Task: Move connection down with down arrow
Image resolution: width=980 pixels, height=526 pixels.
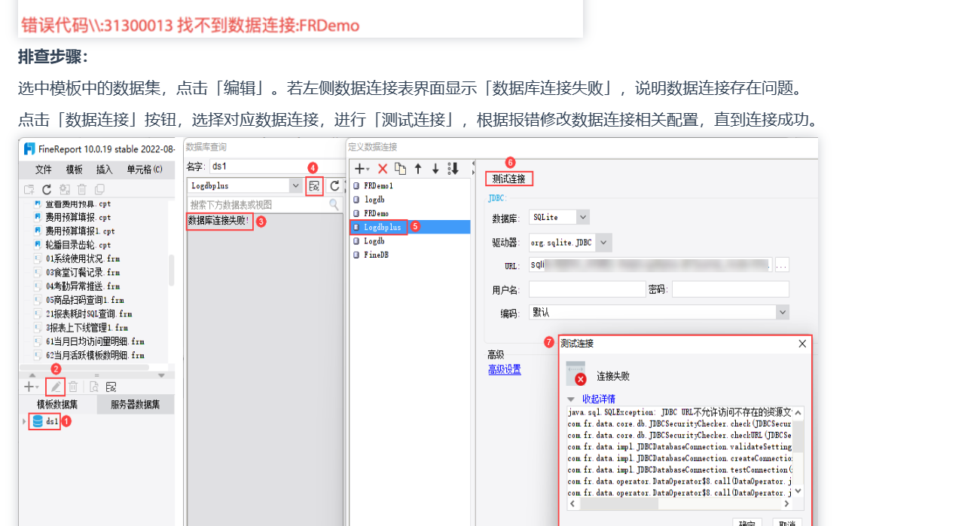Action: point(435,169)
